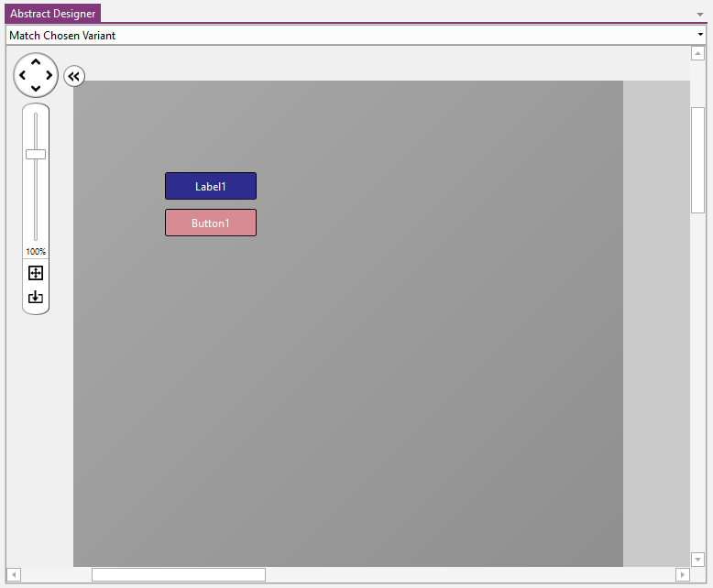This screenshot has height=588, width=713.
Task: Select the Button1 view
Action: pos(211,223)
